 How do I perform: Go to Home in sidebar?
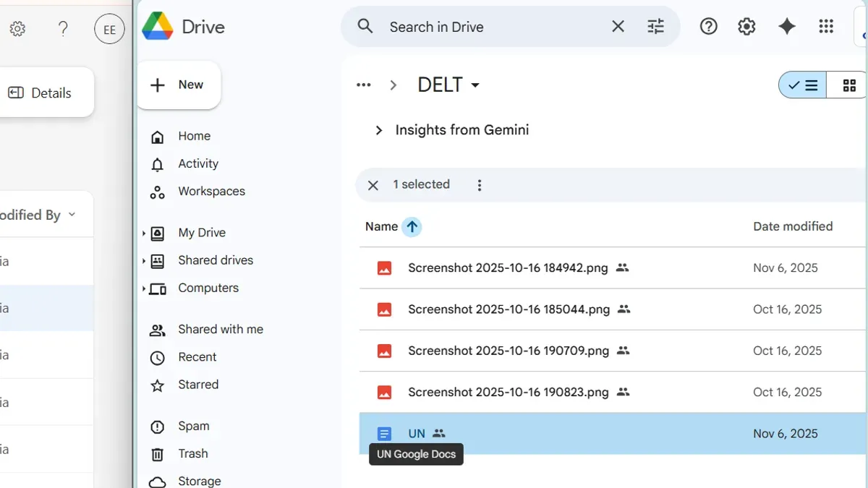(x=195, y=136)
